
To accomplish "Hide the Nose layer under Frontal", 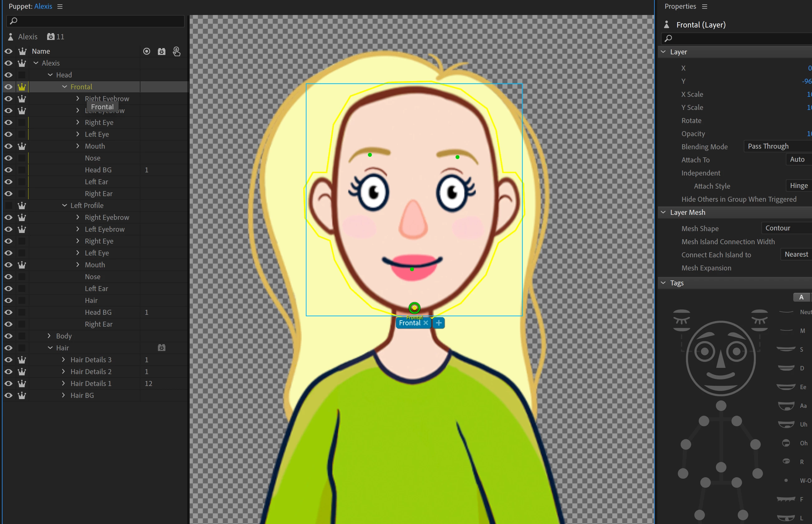I will pyautogui.click(x=8, y=158).
